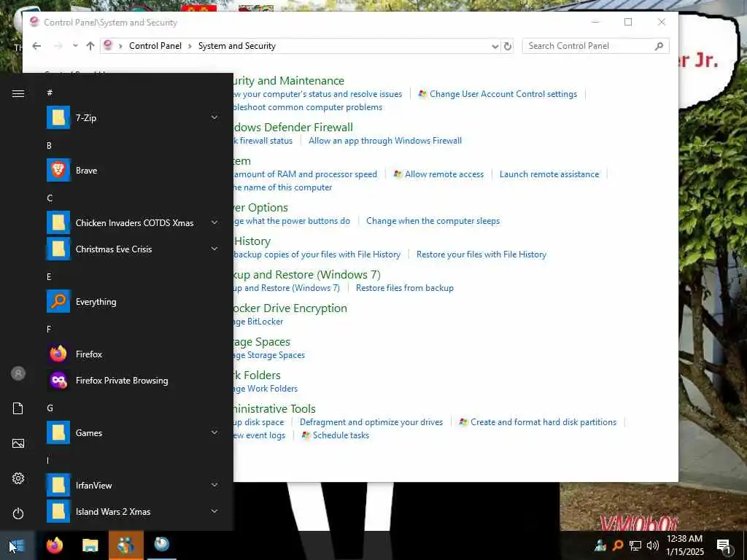Open Christmas Eve Crisis folder icon
The height and width of the screenshot is (560, 747).
[58, 249]
